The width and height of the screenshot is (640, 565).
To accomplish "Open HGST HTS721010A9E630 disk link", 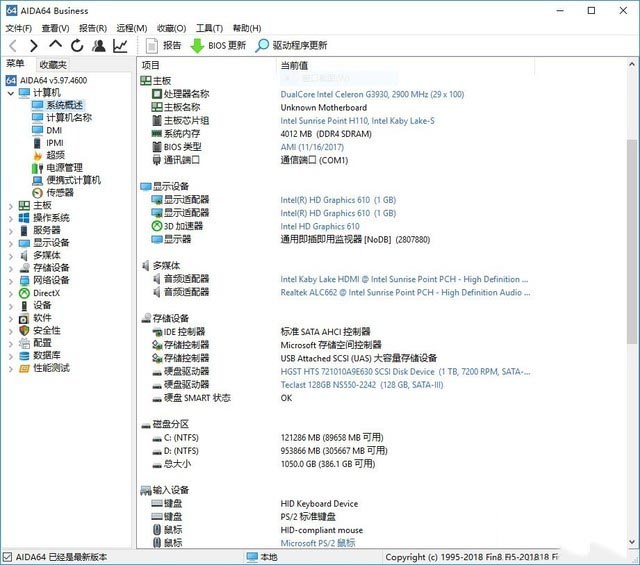I will click(405, 372).
